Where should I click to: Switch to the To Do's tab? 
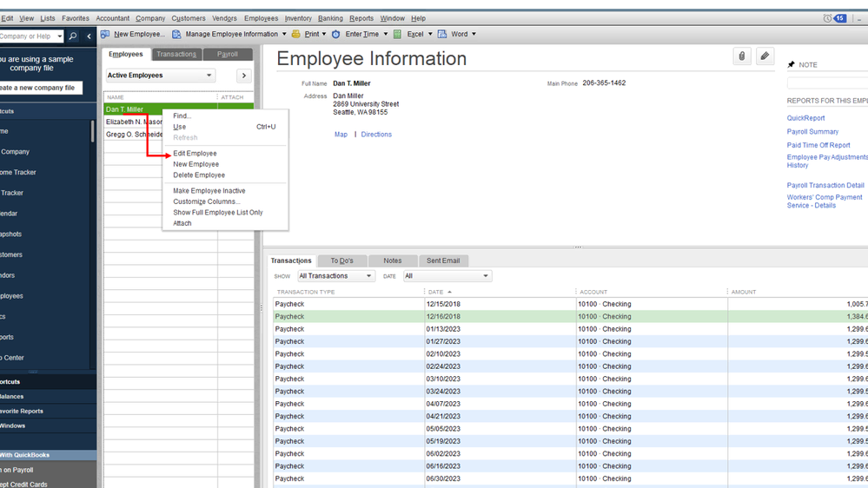[341, 260]
